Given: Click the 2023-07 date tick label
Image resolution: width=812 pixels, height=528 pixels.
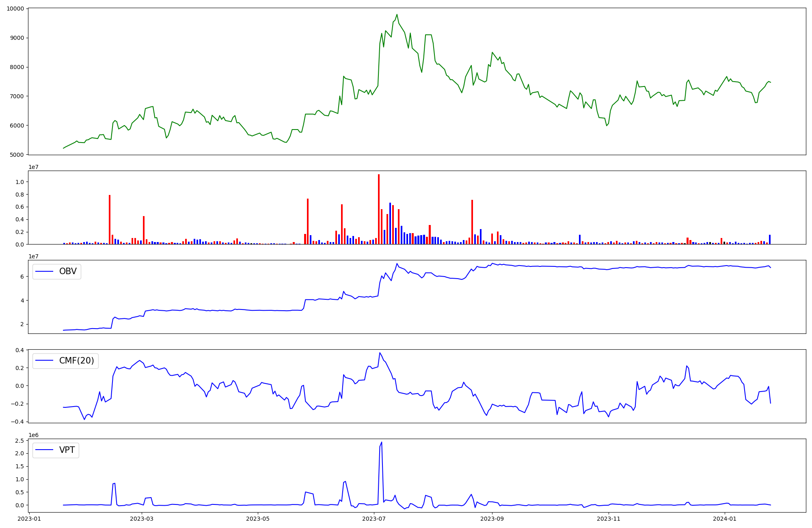Looking at the screenshot, I should point(374,519).
